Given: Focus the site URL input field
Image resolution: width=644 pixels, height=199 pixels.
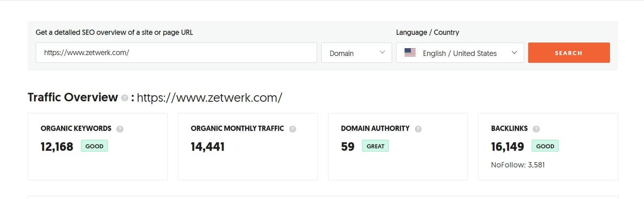Looking at the screenshot, I should point(176,53).
